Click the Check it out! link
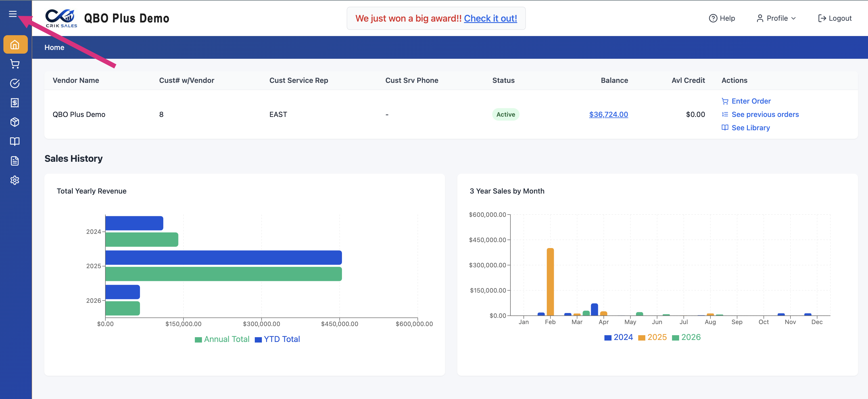Image resolution: width=868 pixels, height=399 pixels. 490,18
